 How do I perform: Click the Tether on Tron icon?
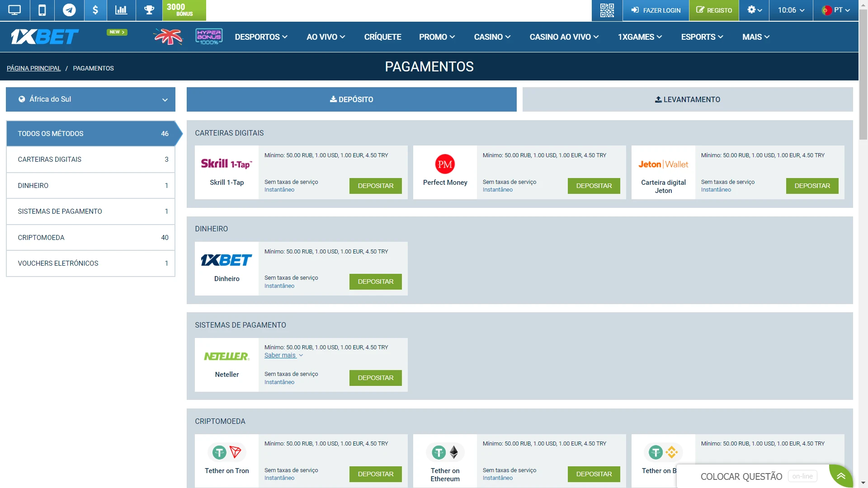(x=226, y=452)
